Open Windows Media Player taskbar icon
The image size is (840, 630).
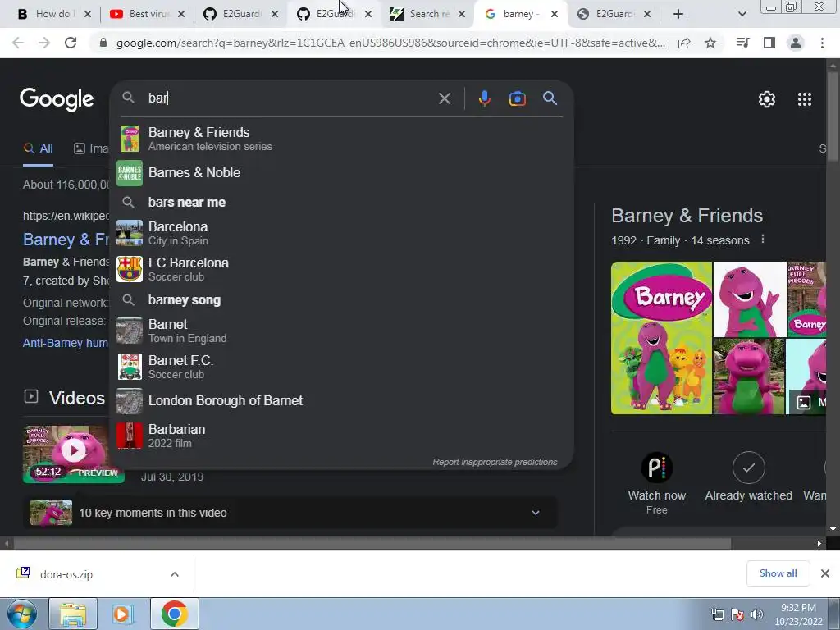pos(122,614)
